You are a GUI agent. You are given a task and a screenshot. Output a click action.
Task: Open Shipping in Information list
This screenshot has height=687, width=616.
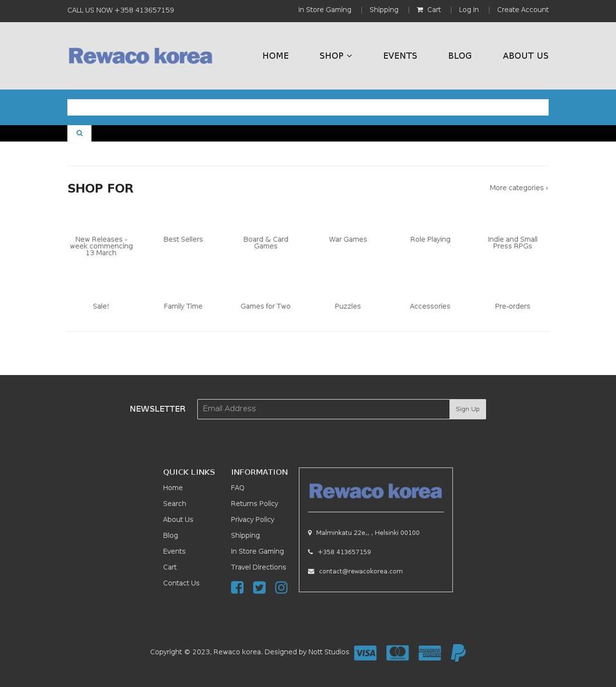245,535
